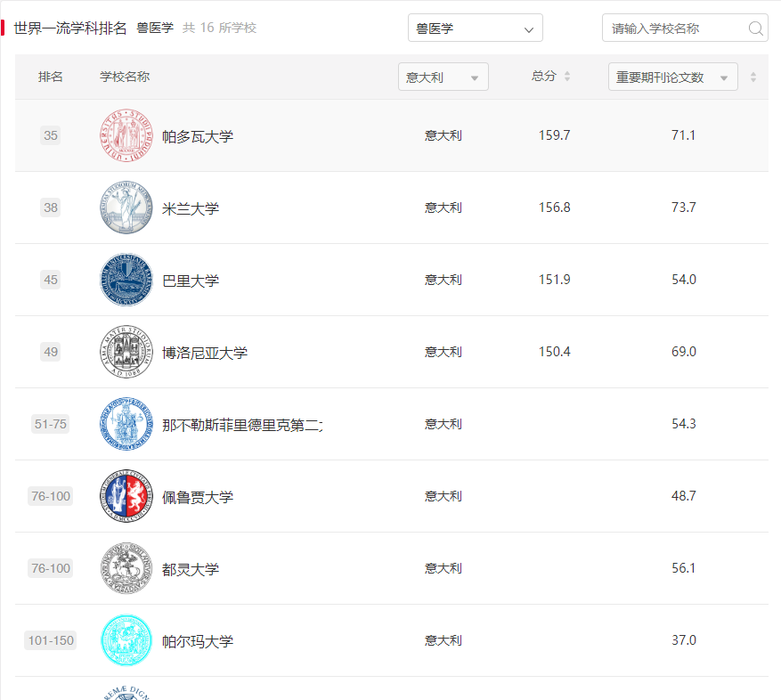Click indicator value 69.0
The image size is (781, 700).
pyautogui.click(x=683, y=352)
